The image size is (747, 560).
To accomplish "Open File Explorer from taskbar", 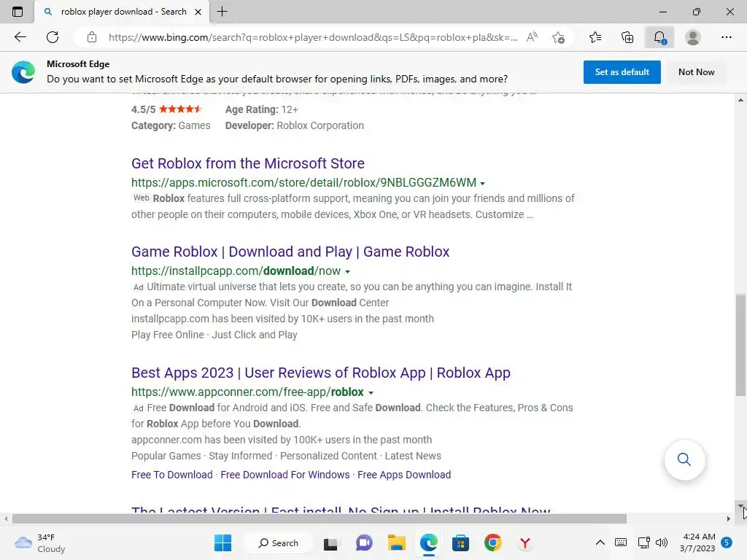I will (x=396, y=542).
